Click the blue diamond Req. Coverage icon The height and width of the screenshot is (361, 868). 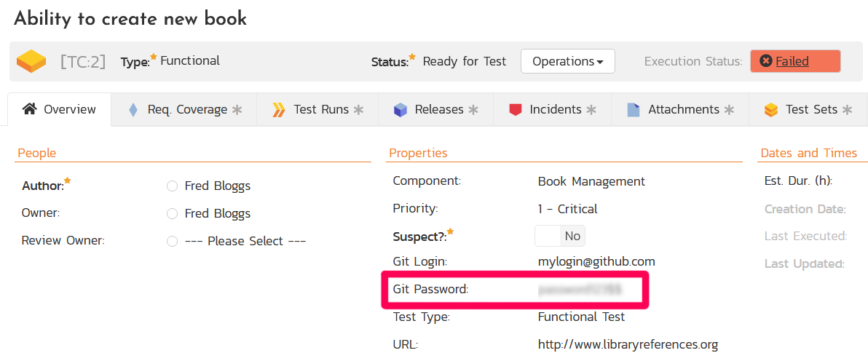(x=133, y=110)
